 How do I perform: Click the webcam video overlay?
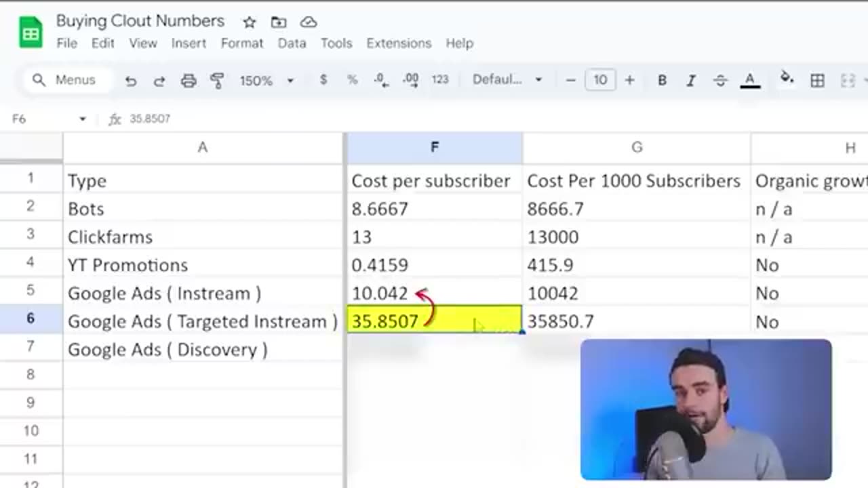706,409
